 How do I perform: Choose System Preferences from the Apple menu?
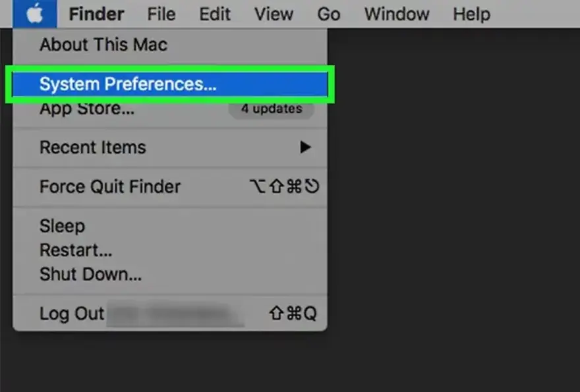click(x=128, y=84)
